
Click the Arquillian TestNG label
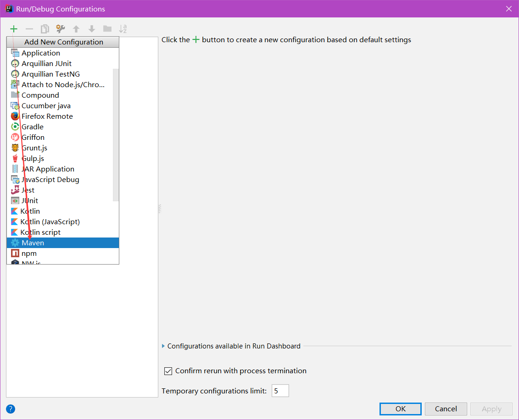point(50,74)
